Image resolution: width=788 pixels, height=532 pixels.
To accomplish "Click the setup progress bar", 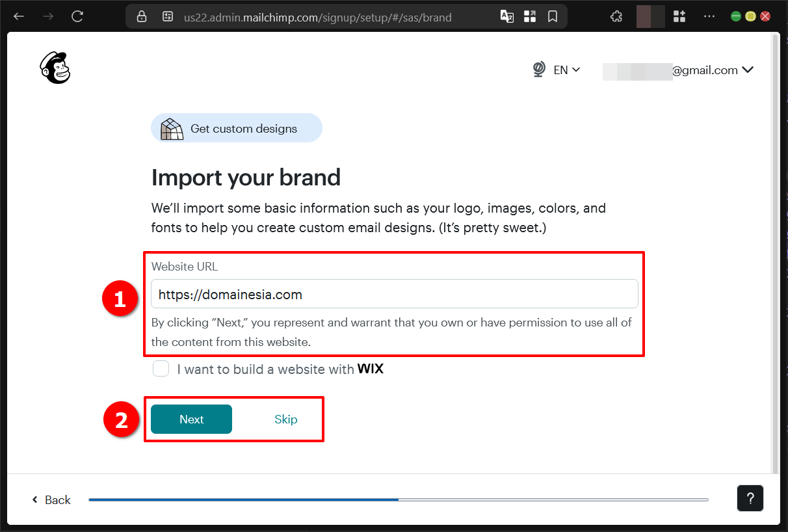I will [399, 499].
